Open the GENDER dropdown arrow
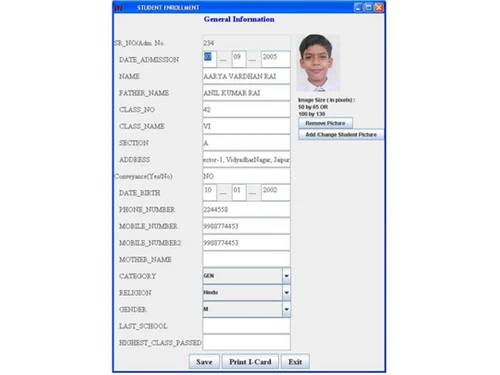This screenshot has height=375, width=500. [286, 309]
